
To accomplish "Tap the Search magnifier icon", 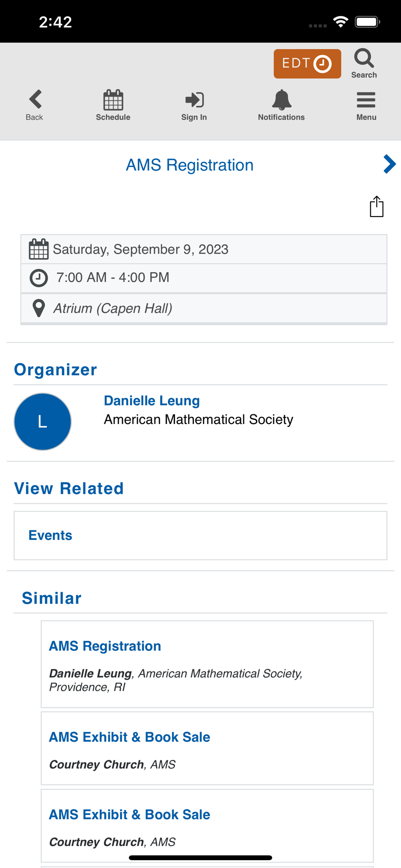I will (364, 58).
